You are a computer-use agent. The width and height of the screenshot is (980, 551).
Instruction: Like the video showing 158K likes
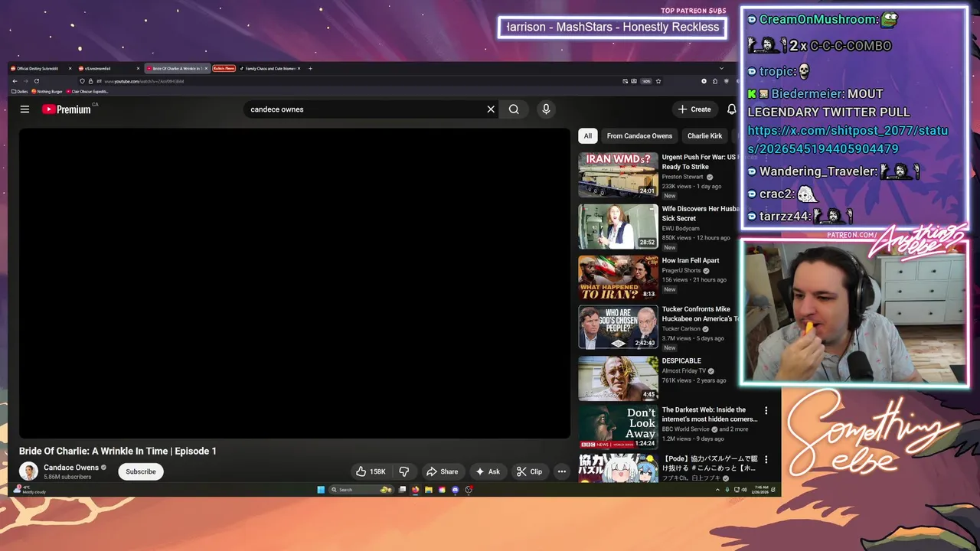[x=371, y=471]
